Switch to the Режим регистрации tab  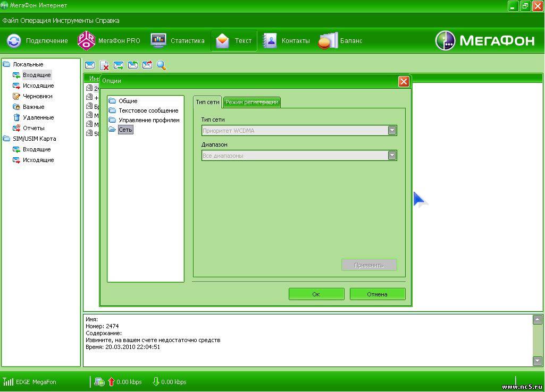click(x=251, y=102)
